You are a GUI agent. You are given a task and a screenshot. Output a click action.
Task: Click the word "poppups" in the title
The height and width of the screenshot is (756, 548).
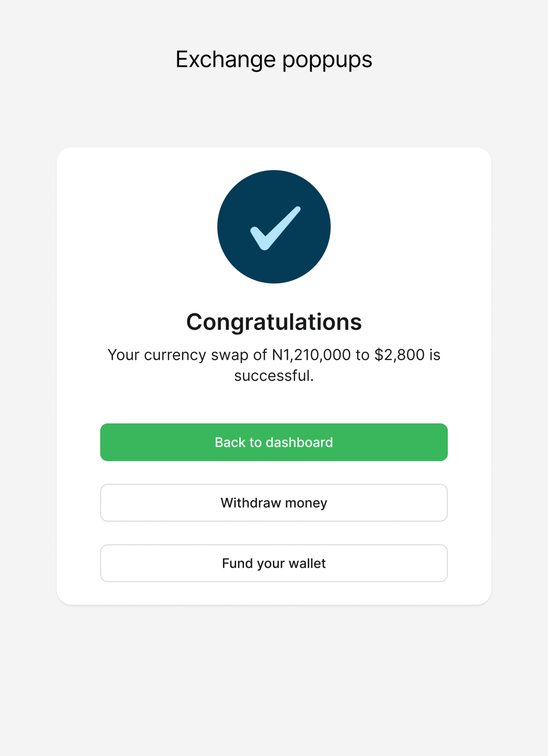(327, 59)
